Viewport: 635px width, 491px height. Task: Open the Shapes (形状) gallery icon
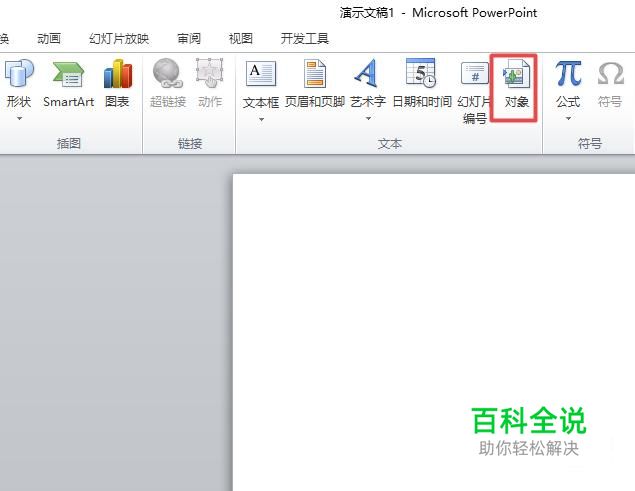click(x=19, y=74)
